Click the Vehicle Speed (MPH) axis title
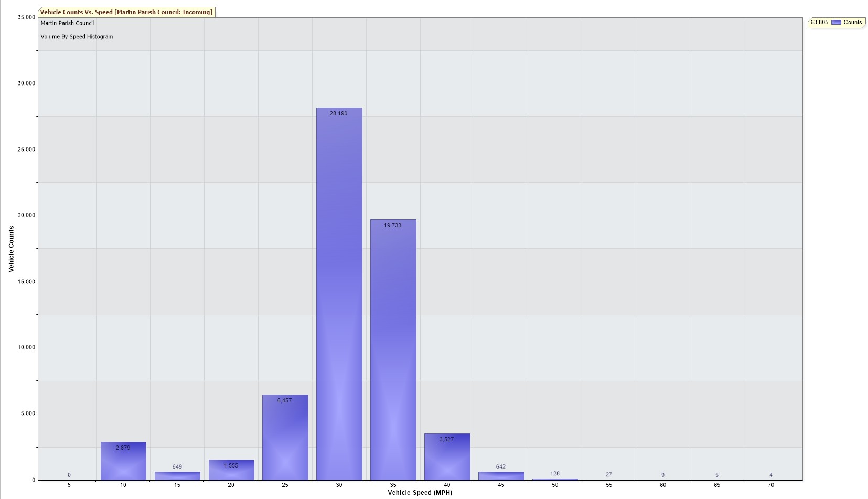 (x=420, y=493)
